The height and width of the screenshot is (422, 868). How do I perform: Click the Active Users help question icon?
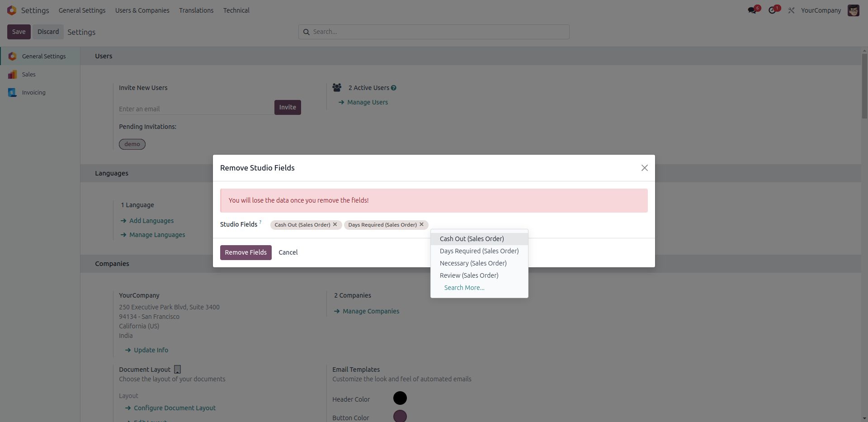tap(394, 88)
